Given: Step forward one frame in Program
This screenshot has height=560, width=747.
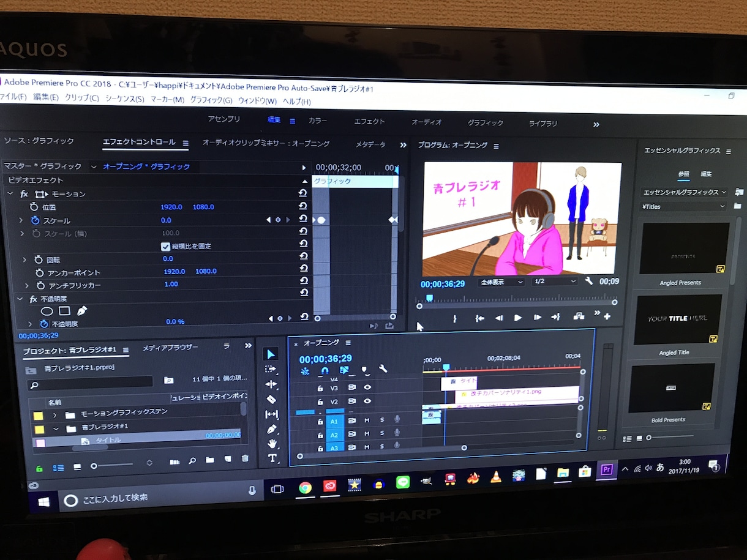Looking at the screenshot, I should tap(537, 318).
